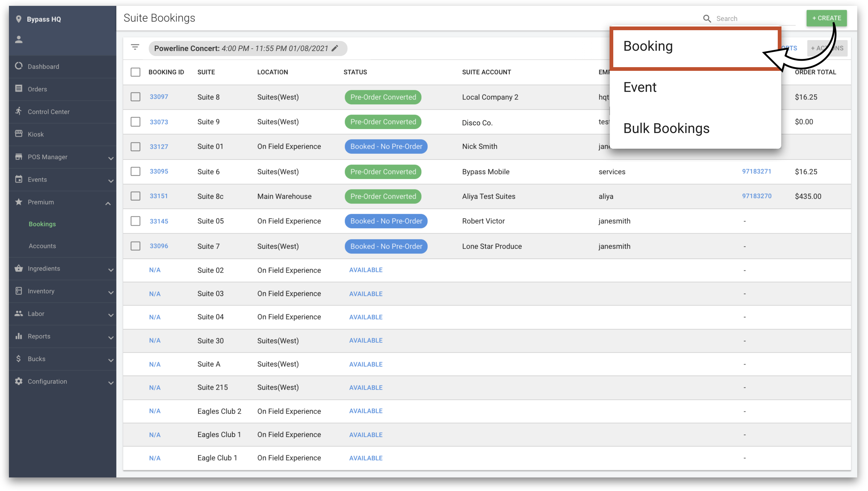The image size is (868, 491).
Task: Click the Labor people icon
Action: click(x=19, y=313)
